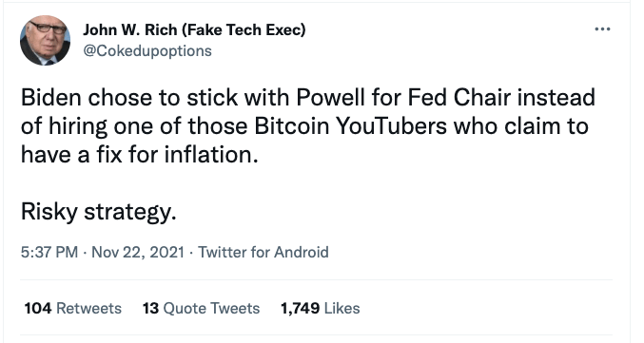View the 1,749 Likes list
Viewport: 644px width, 343px height.
tap(320, 308)
